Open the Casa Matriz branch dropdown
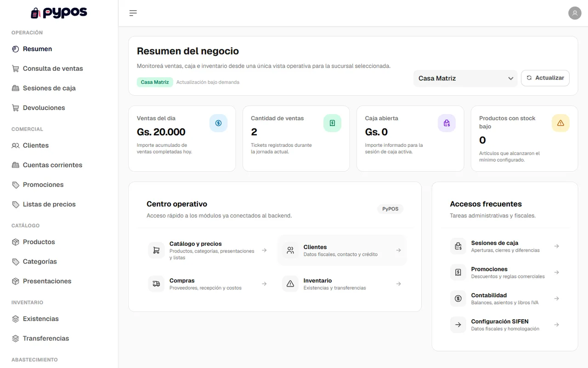The width and height of the screenshot is (588, 368). [x=465, y=78]
